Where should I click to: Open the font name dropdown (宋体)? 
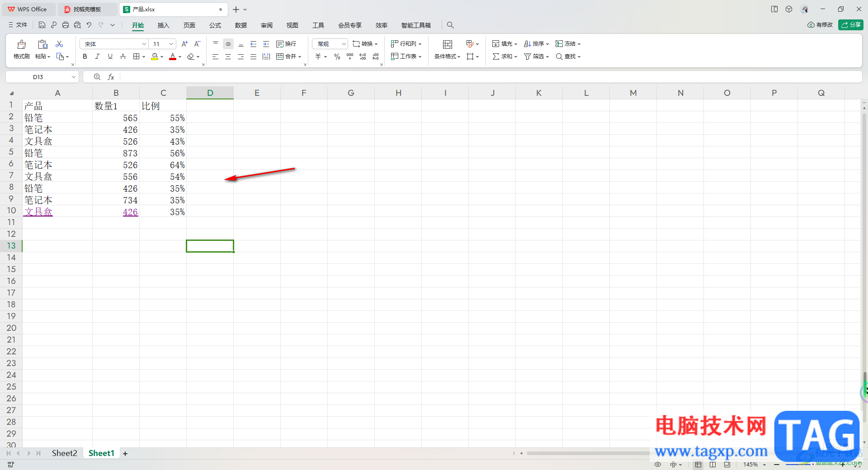[144, 44]
